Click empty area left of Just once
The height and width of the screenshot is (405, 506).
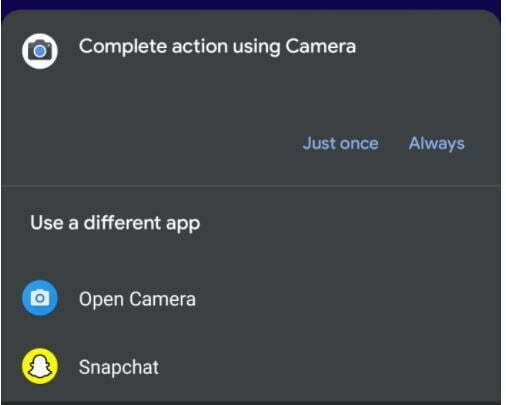tap(150, 144)
